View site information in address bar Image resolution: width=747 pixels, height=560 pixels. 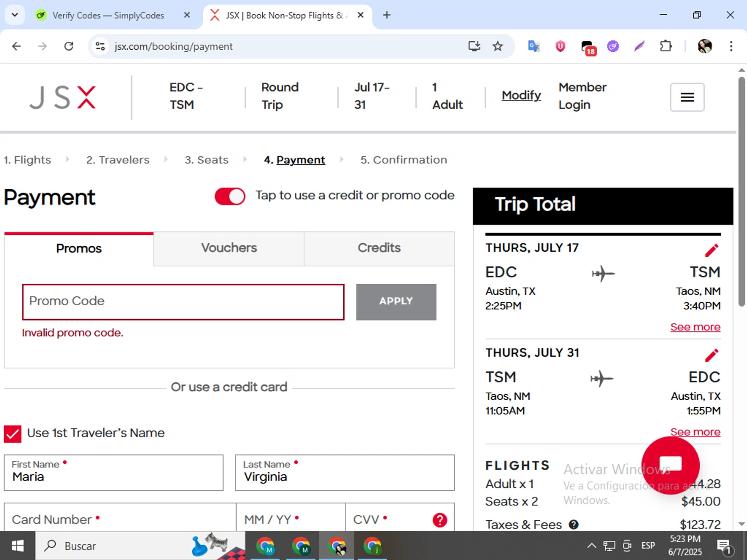click(100, 46)
